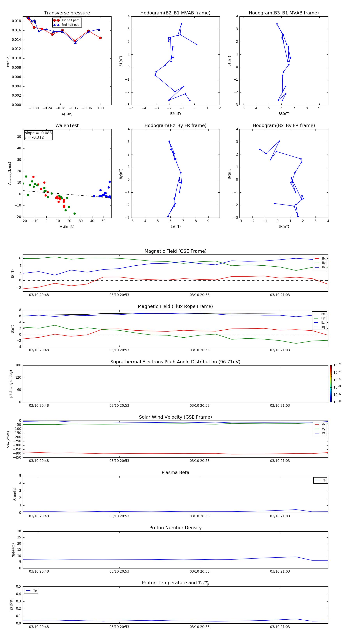Image resolution: width=351 pixels, height=644 pixels.
Task: Click the 'Hodogram(Bx_By FR frame)' title
Action: point(284,125)
